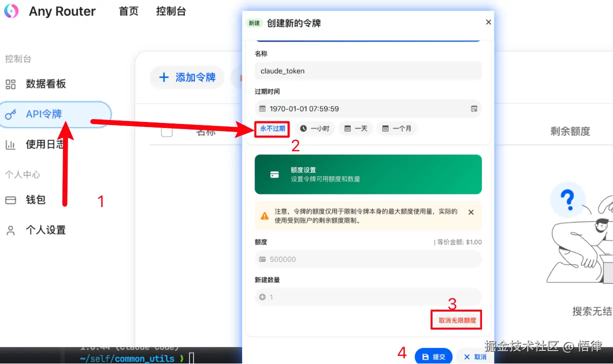
Task: Submit the token with 提交 button
Action: point(433,357)
